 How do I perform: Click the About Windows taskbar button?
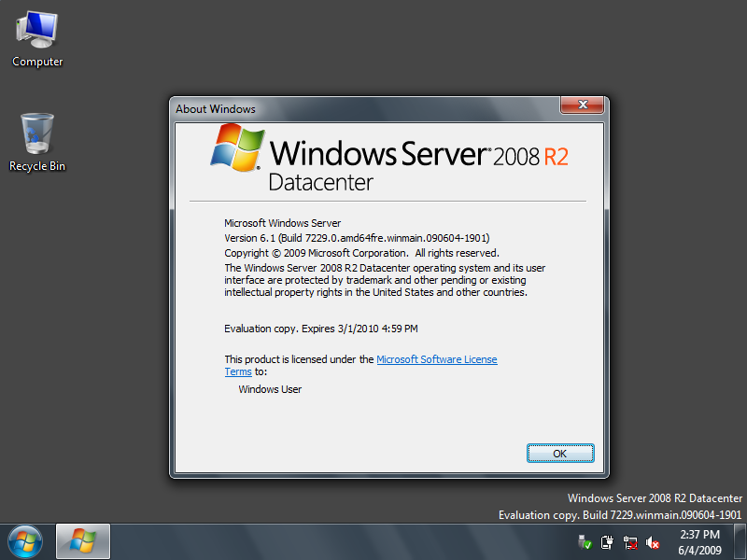click(x=83, y=541)
